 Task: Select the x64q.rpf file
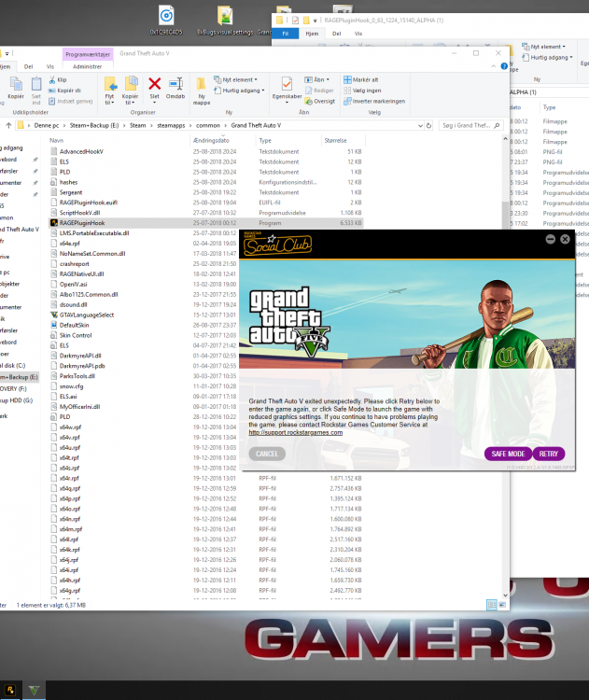(x=70, y=488)
